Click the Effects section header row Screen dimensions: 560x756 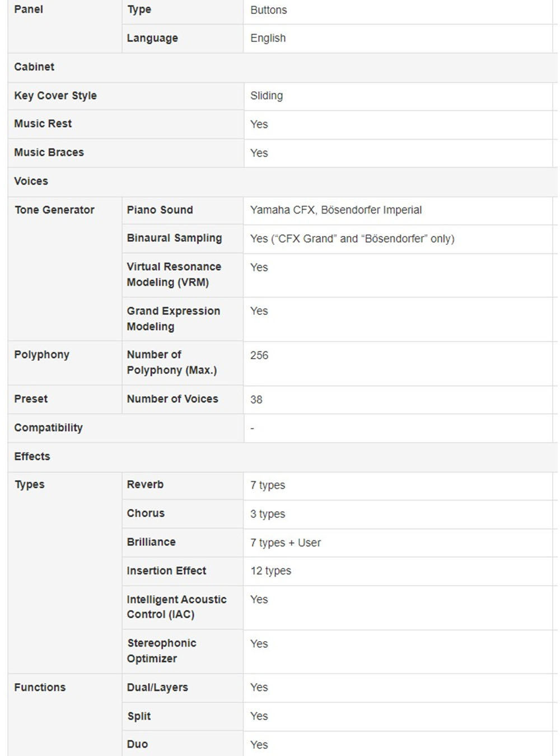click(283, 457)
